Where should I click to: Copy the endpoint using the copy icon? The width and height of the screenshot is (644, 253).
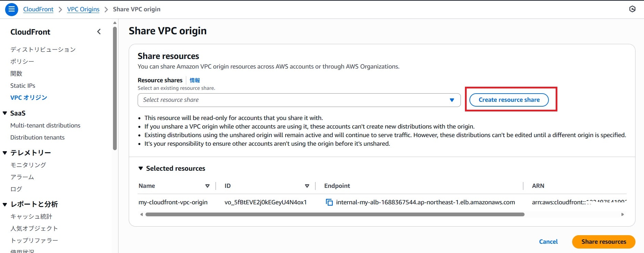click(329, 202)
